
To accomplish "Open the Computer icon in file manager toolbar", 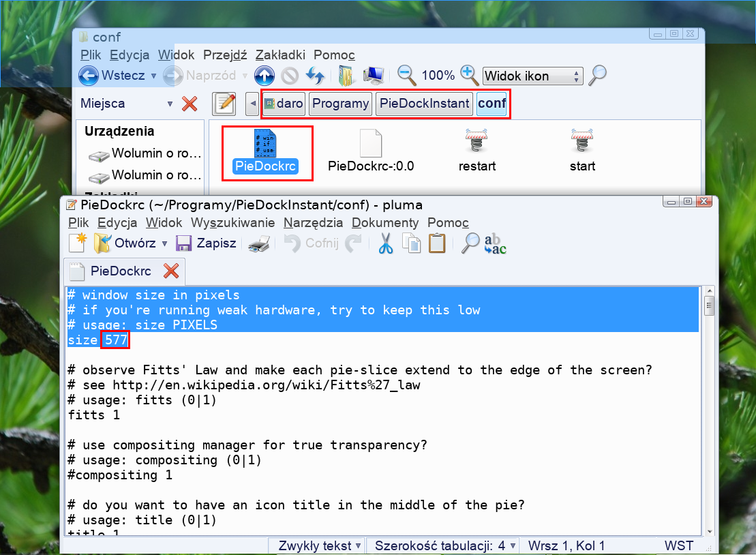I will click(373, 76).
